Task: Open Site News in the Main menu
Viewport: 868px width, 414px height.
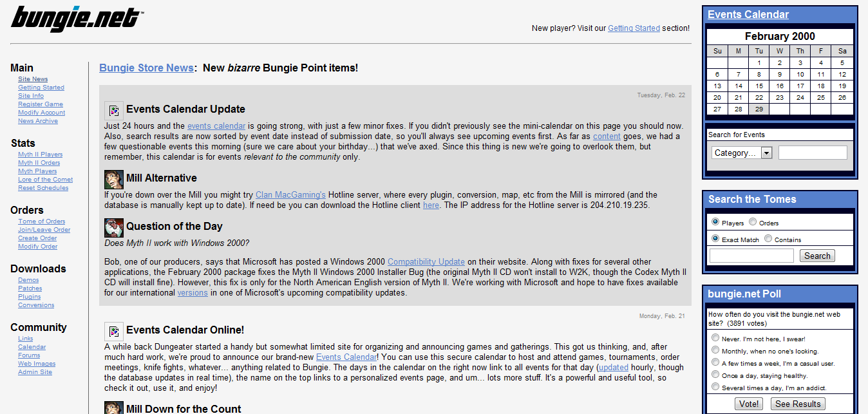Action: 33,79
